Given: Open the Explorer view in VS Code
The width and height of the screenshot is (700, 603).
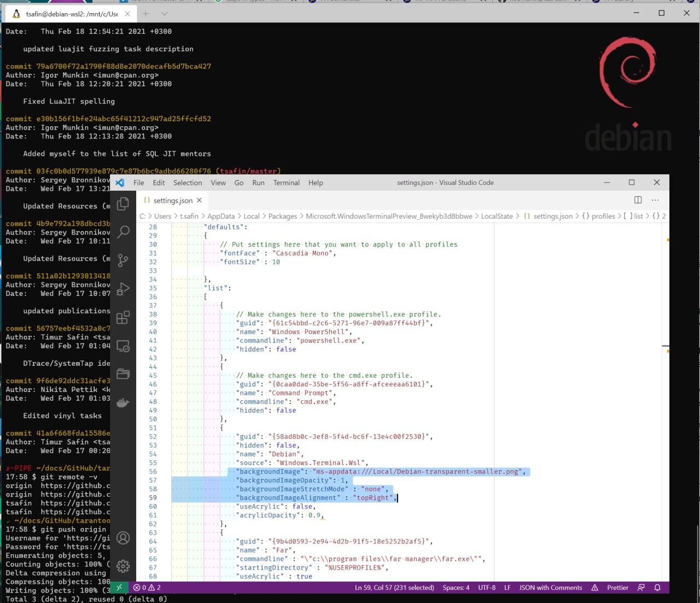Looking at the screenshot, I should [123, 203].
